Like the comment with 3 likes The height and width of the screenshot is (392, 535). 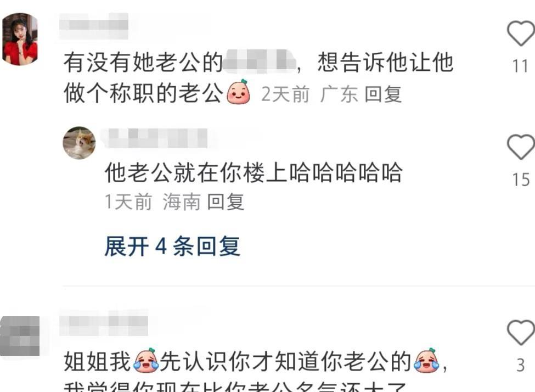click(520, 333)
